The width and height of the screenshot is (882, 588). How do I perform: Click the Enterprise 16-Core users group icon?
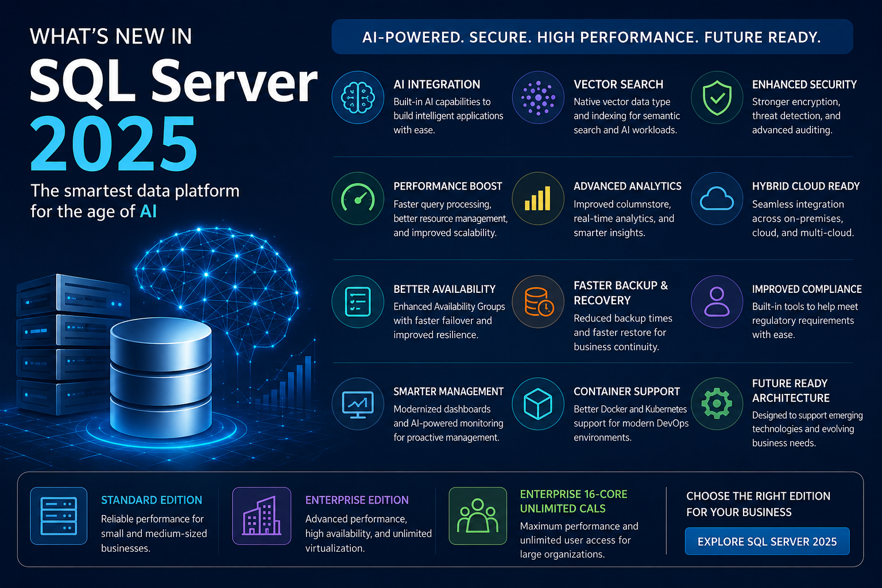point(478,516)
